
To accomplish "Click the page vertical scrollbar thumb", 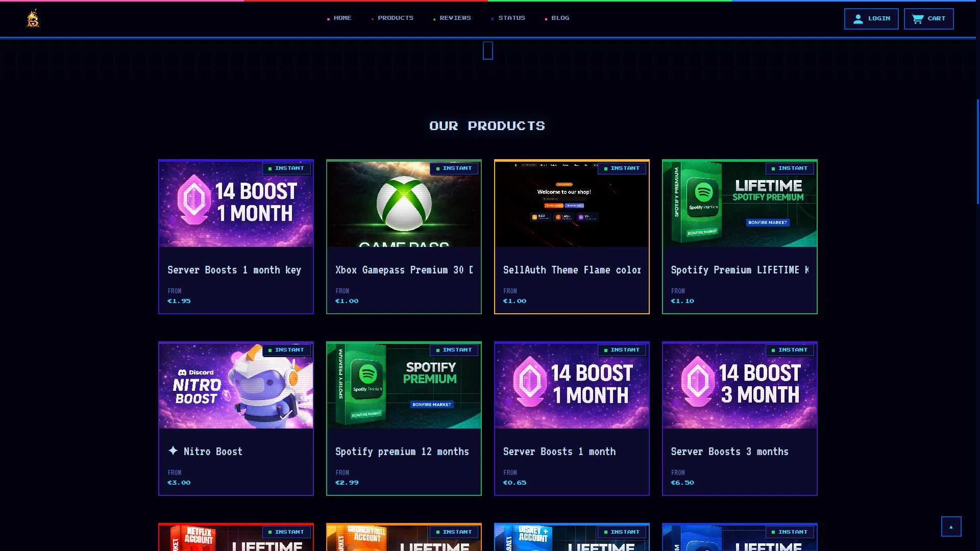I will (x=978, y=152).
